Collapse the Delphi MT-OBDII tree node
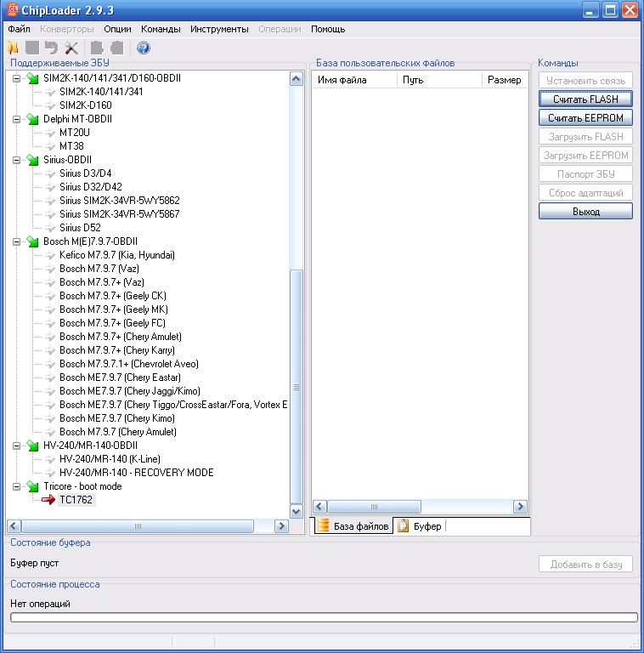The width and height of the screenshot is (644, 653). point(16,119)
